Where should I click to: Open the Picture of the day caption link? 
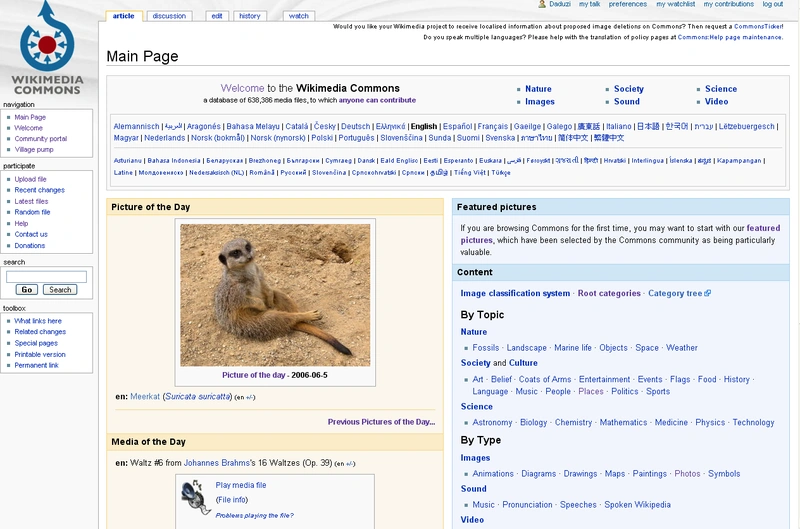pyautogui.click(x=254, y=375)
